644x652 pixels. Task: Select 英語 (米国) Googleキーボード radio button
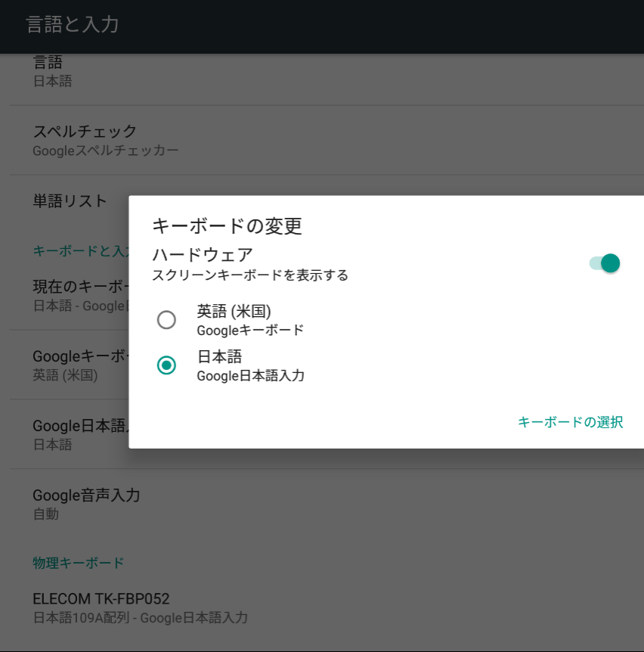pyautogui.click(x=166, y=320)
